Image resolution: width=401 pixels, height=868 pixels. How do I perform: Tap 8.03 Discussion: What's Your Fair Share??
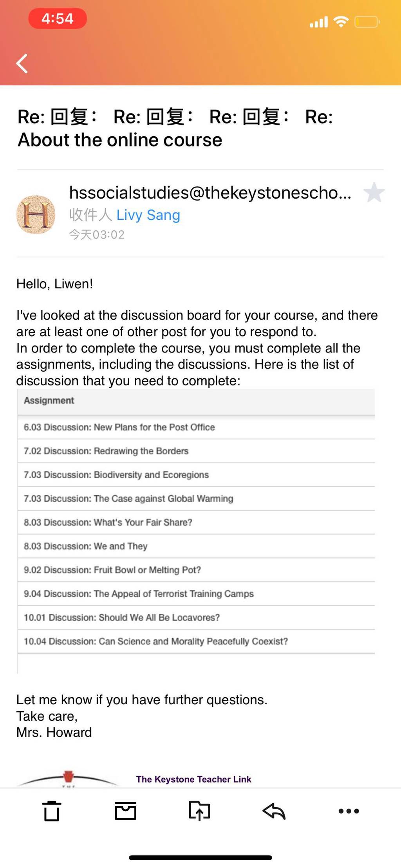[x=196, y=522]
